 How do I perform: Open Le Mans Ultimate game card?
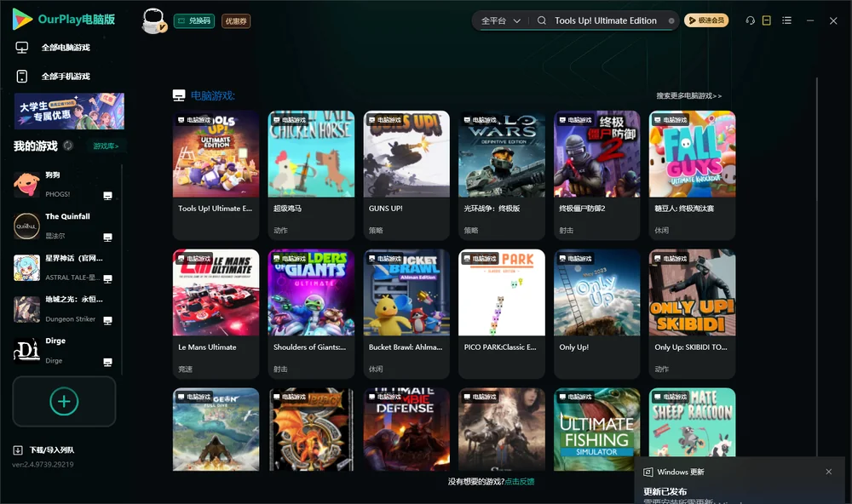point(216,313)
